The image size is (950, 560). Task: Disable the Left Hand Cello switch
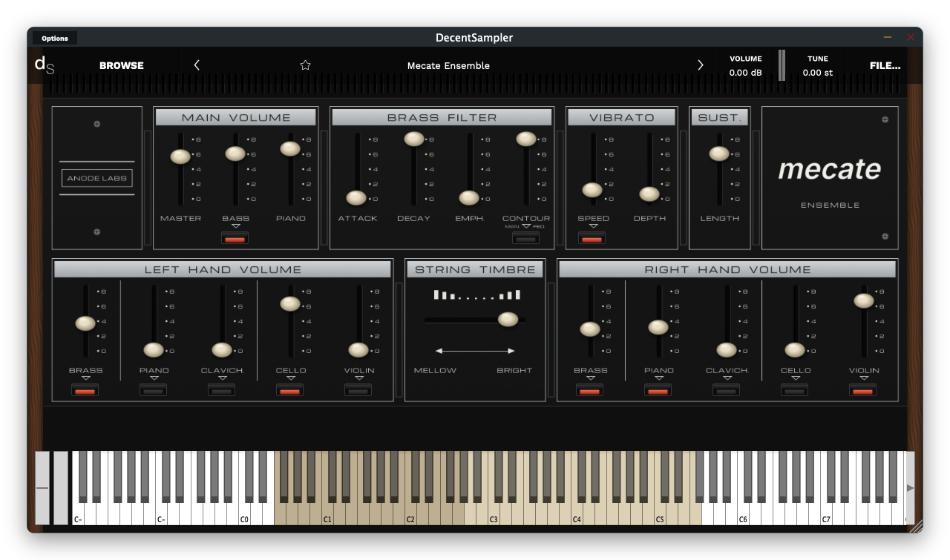coord(290,390)
